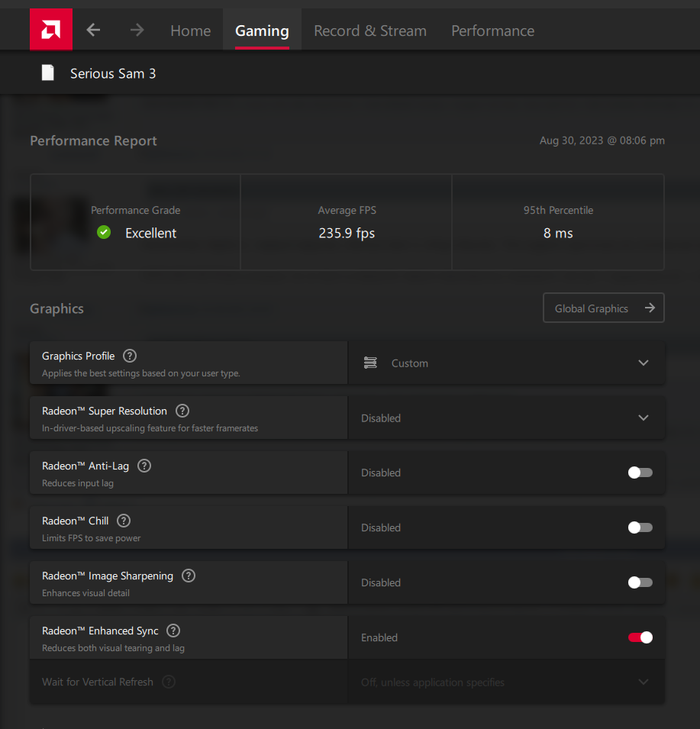The width and height of the screenshot is (700, 729).
Task: Open help for Graphics Profile
Action: 130,356
